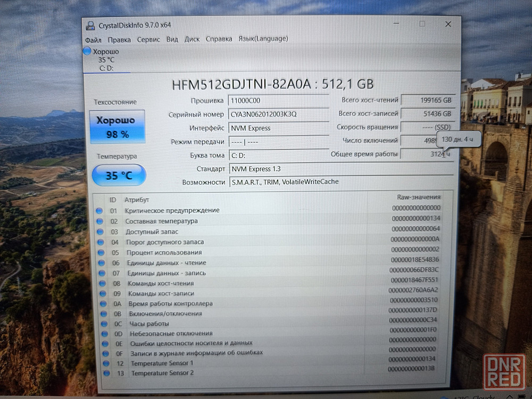532x399 pixels.
Task: Select the blue disk status icon above Хорошо
Action: [x=87, y=52]
